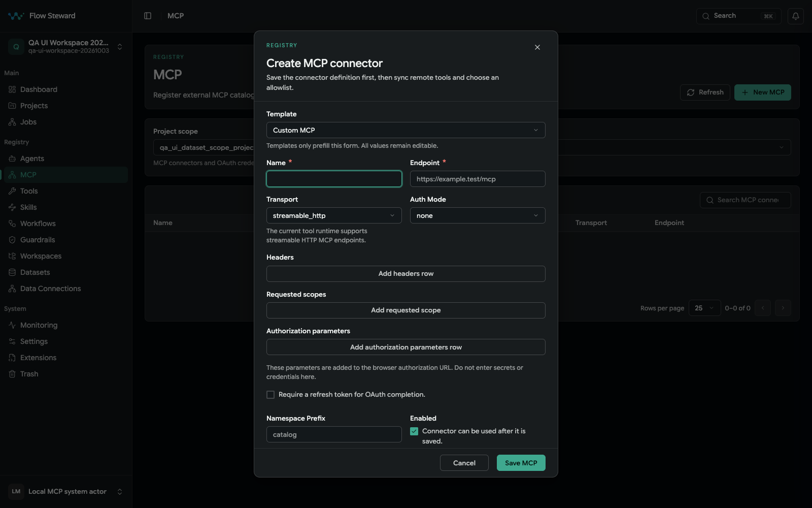The height and width of the screenshot is (508, 812).
Task: Open Settings from sidebar
Action: 66,341
